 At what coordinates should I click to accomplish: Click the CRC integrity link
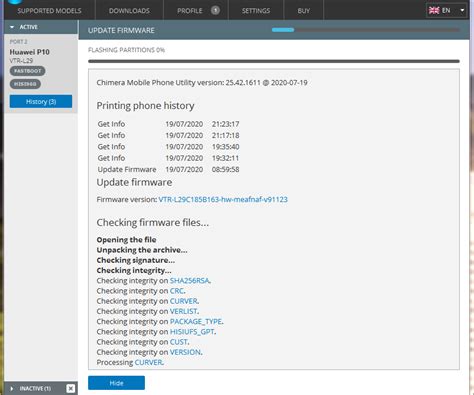click(177, 291)
